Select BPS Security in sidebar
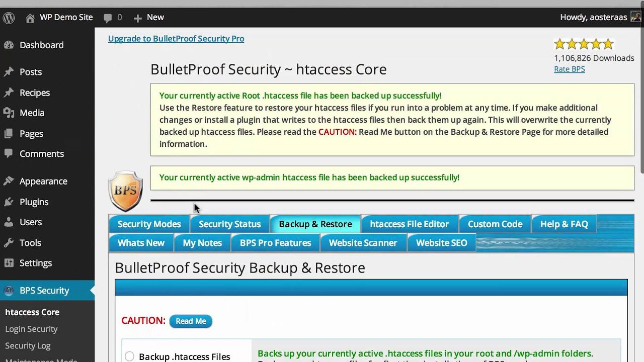The height and width of the screenshot is (362, 644). pos(44,290)
